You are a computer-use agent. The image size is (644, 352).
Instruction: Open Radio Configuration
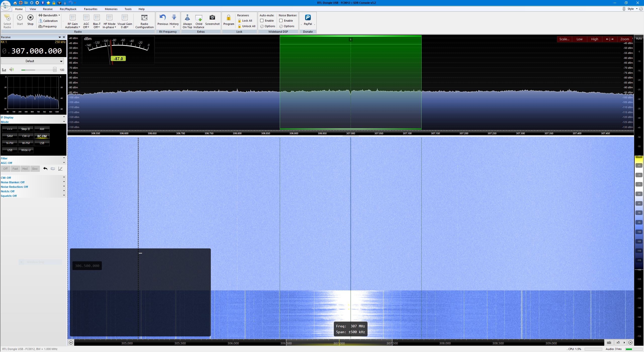[x=144, y=18]
